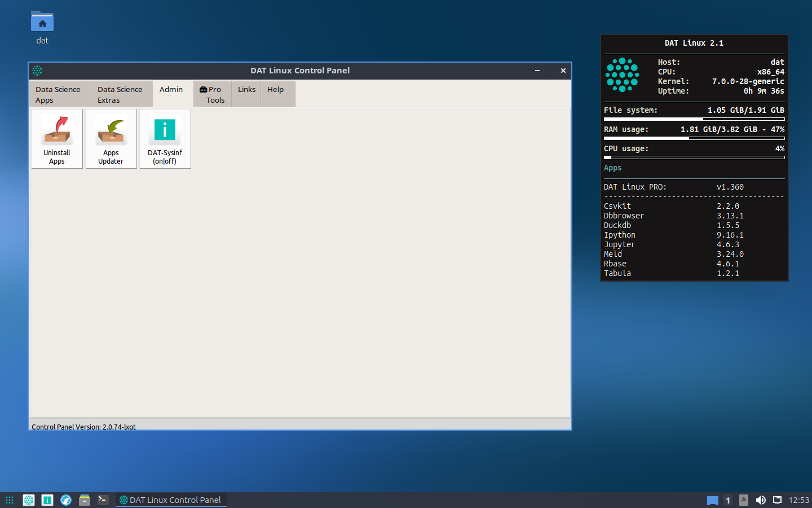Viewport: 812px width, 508px height.
Task: Go to the Pro Tools tab
Action: click(212, 94)
